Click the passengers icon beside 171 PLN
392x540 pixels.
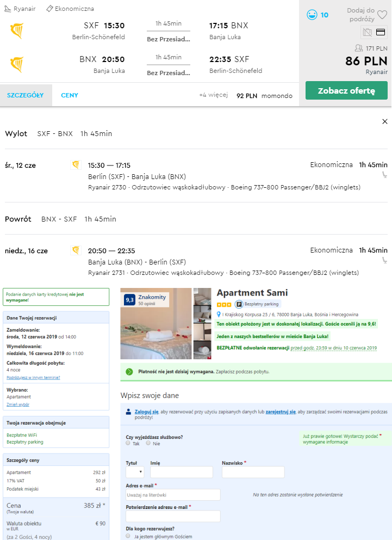pos(359,48)
